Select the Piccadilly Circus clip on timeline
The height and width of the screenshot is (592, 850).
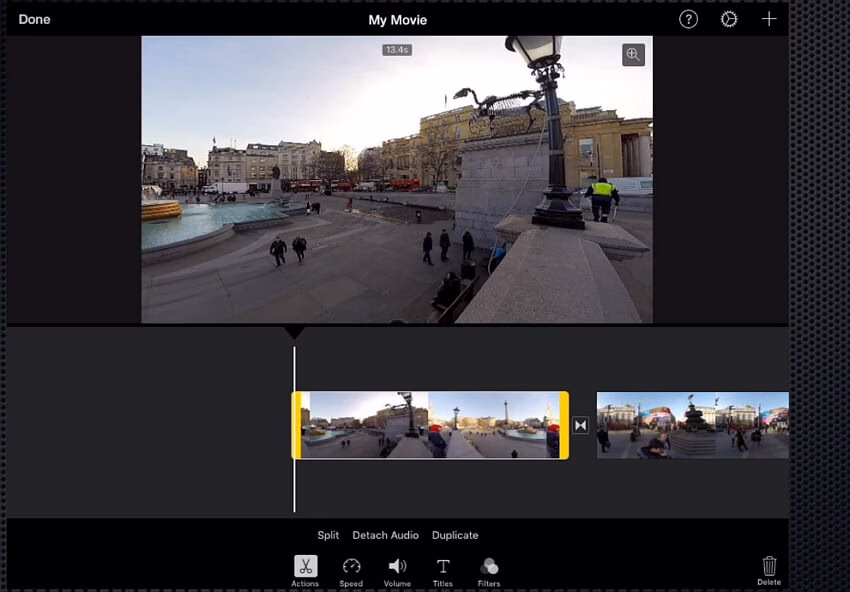pyautogui.click(x=693, y=425)
